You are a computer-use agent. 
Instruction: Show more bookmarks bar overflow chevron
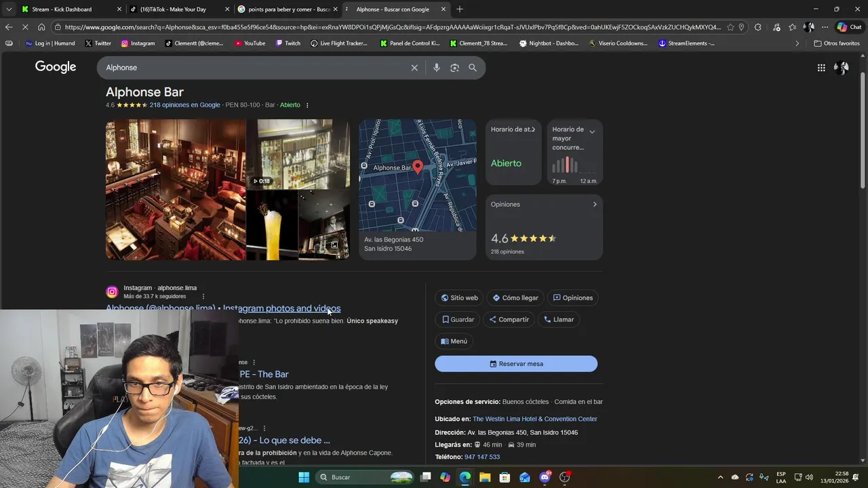[797, 43]
